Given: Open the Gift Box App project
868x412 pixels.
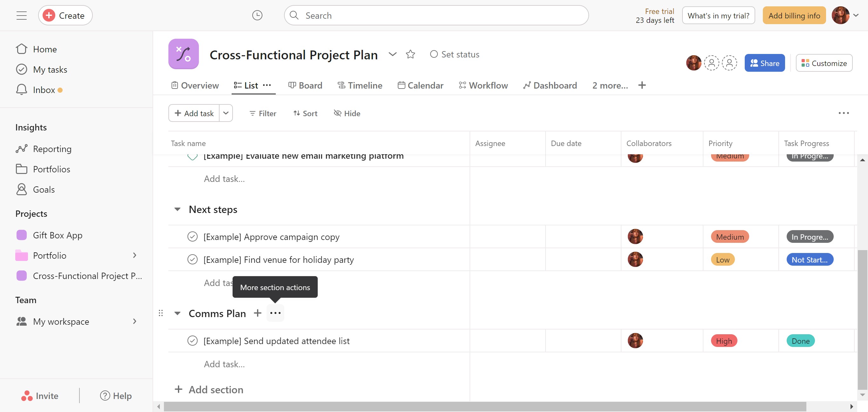Looking at the screenshot, I should pos(49,235).
